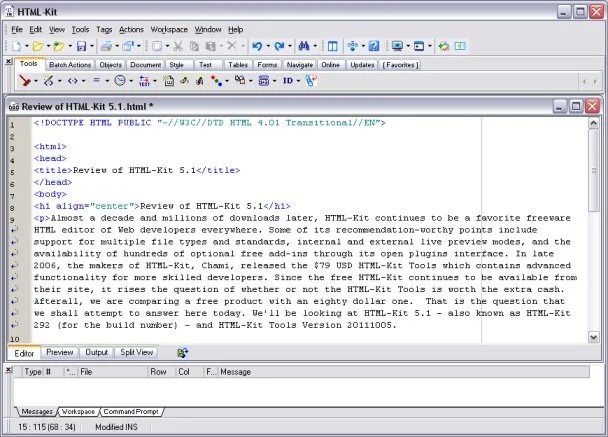Click the red Tidy brush icon in Tools tab
This screenshot has width=608, height=437.
(x=25, y=81)
